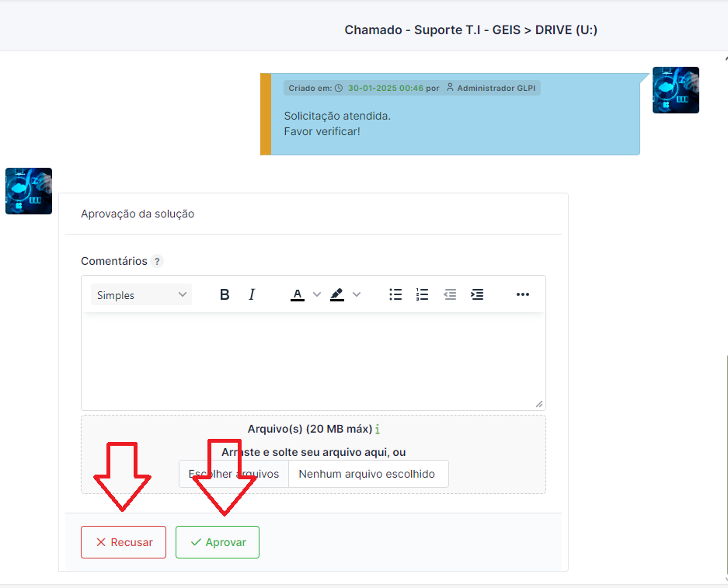The width and height of the screenshot is (728, 588).
Task: Click the Comentários help question mark icon
Action: 157,262
